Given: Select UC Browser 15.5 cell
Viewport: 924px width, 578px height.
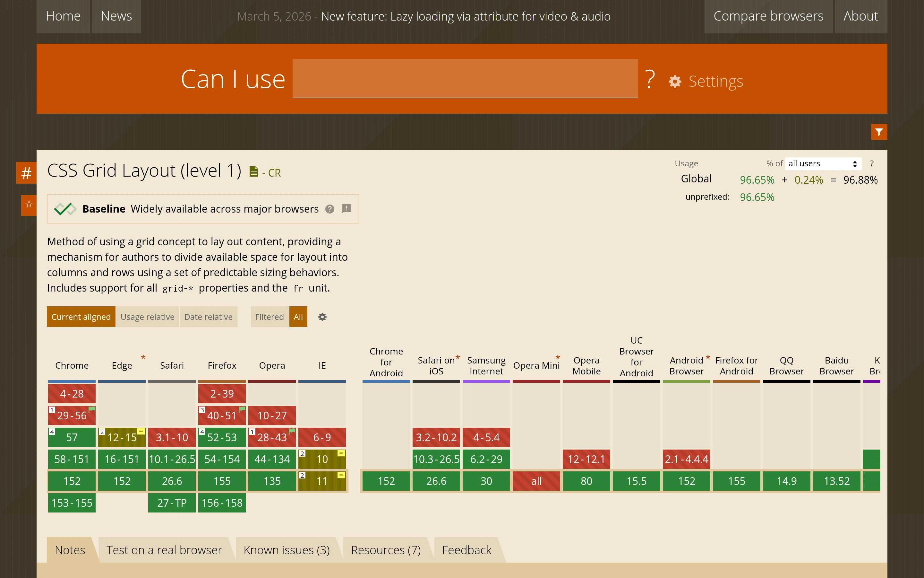Looking at the screenshot, I should click(636, 481).
